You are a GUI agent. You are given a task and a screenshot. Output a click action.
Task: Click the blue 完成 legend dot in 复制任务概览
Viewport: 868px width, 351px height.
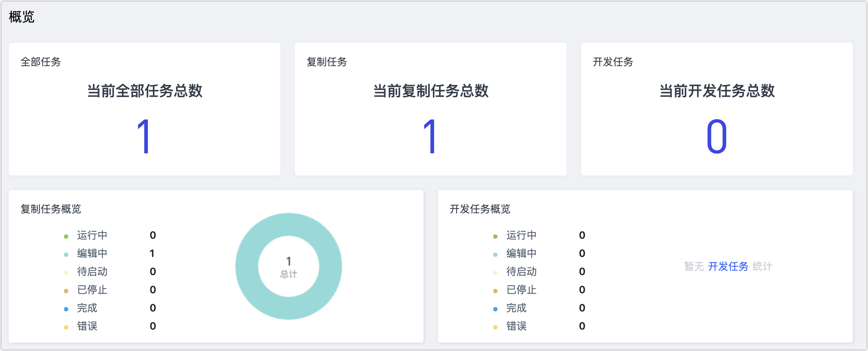tap(66, 308)
